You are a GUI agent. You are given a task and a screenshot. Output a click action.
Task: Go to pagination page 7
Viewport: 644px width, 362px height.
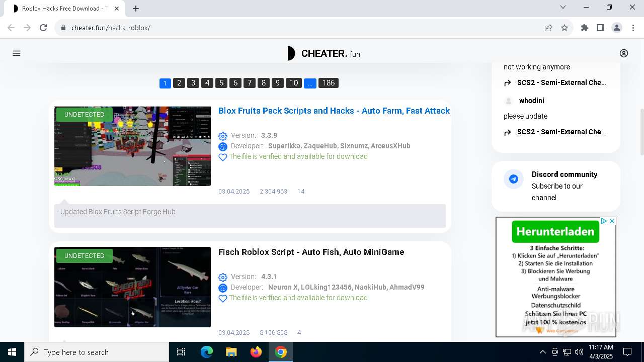coord(250,83)
